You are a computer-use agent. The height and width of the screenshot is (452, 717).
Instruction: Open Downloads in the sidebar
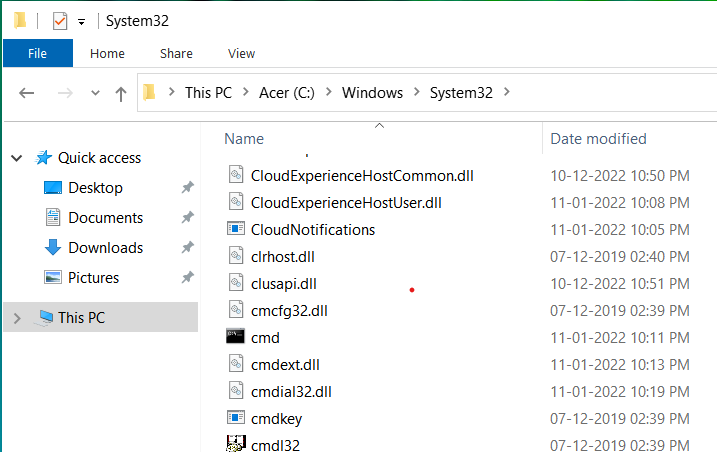pyautogui.click(x=106, y=248)
